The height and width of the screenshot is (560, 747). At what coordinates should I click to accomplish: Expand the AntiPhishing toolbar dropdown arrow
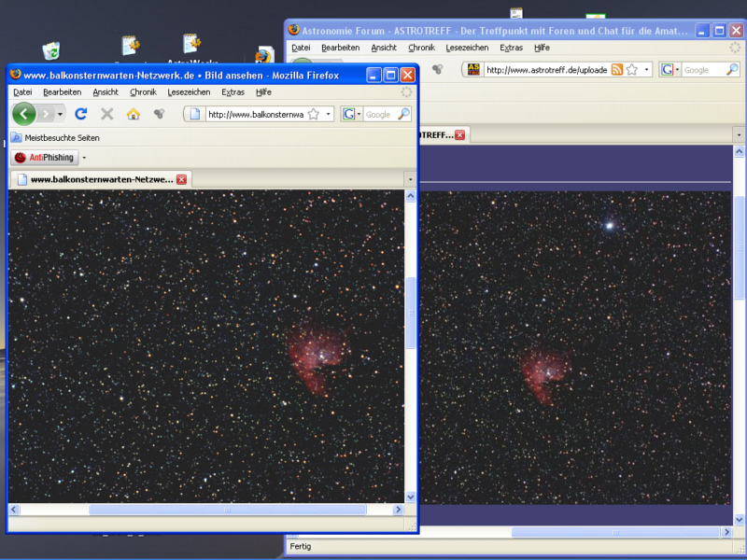click(x=84, y=158)
